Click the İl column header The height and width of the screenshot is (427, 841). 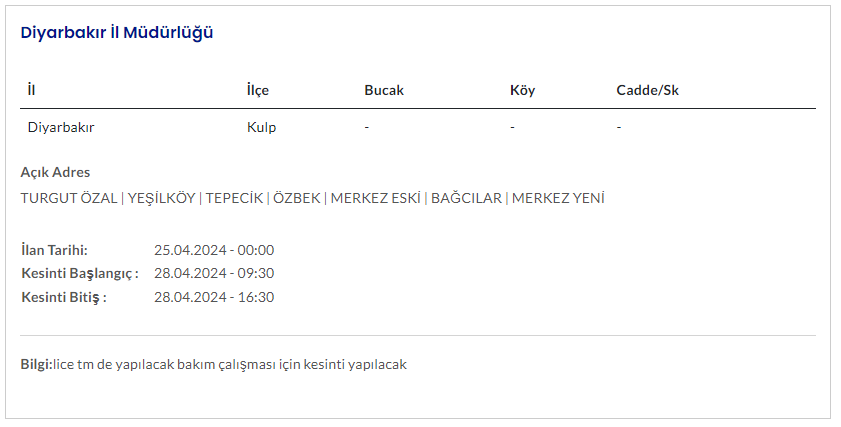coord(32,90)
